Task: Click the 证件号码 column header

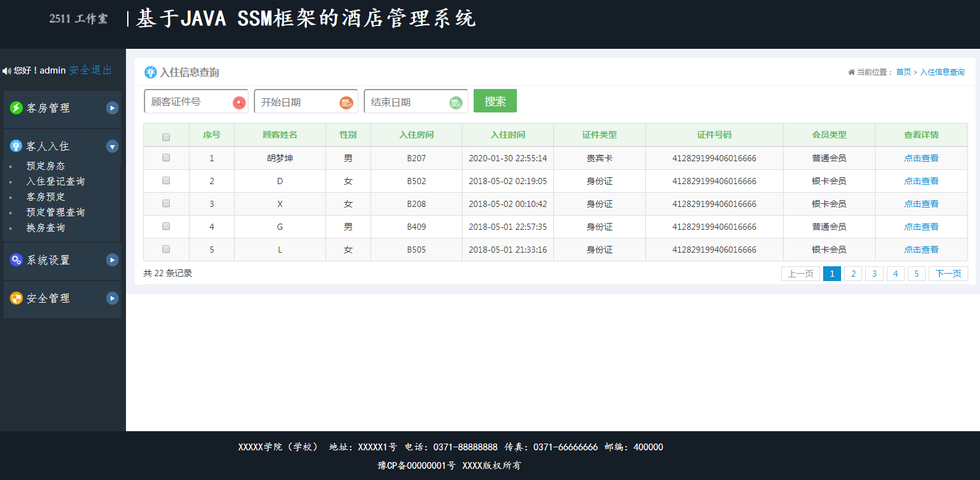Action: pyautogui.click(x=714, y=135)
